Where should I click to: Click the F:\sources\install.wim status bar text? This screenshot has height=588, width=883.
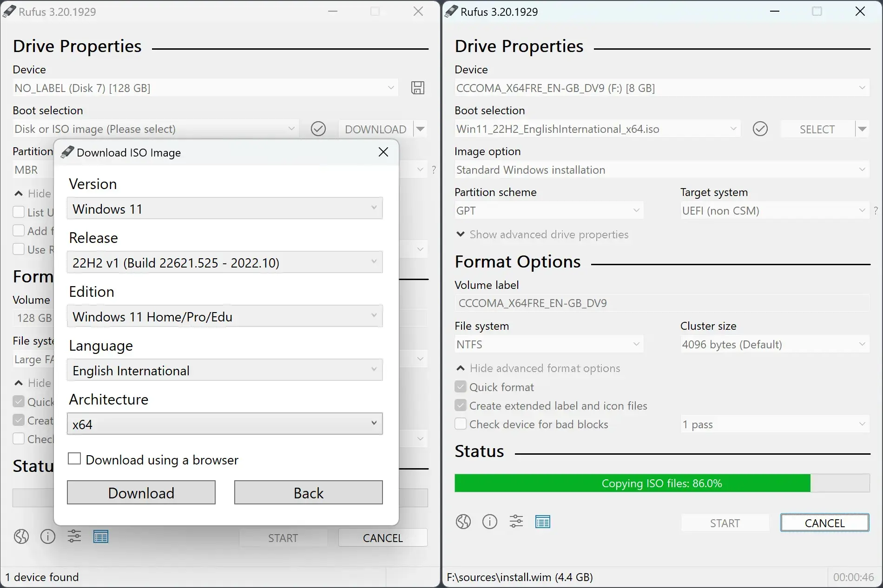pyautogui.click(x=520, y=577)
